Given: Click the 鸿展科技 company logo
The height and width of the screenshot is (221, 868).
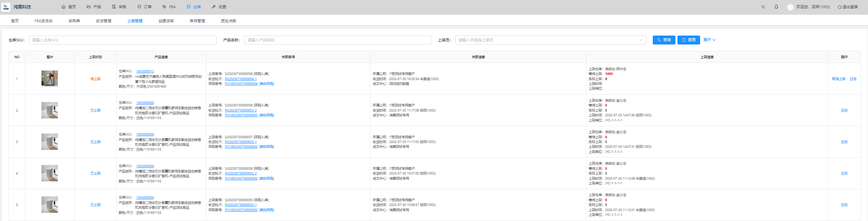Looking at the screenshot, I should (6, 7).
